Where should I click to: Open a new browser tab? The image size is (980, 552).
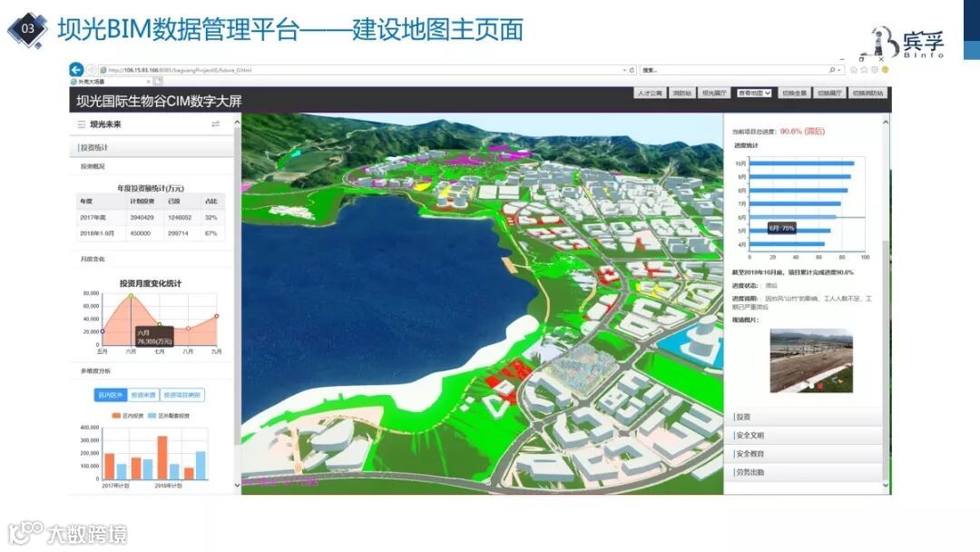158,82
